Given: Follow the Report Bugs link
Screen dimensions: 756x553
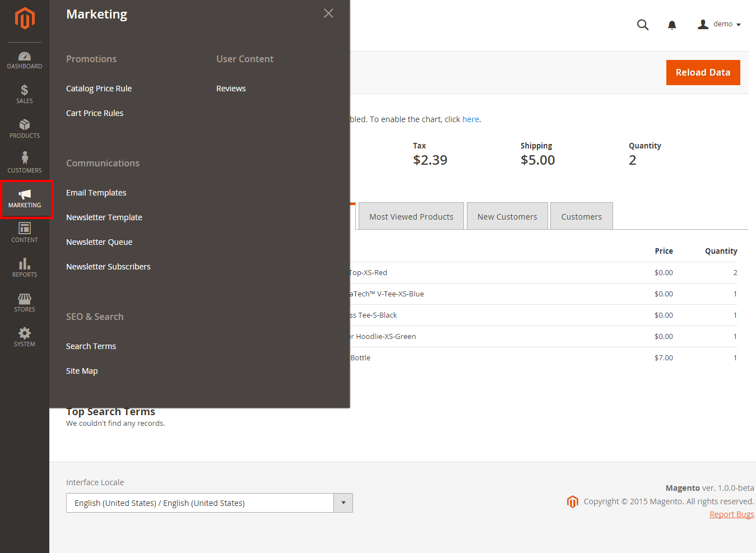Looking at the screenshot, I should point(731,514).
